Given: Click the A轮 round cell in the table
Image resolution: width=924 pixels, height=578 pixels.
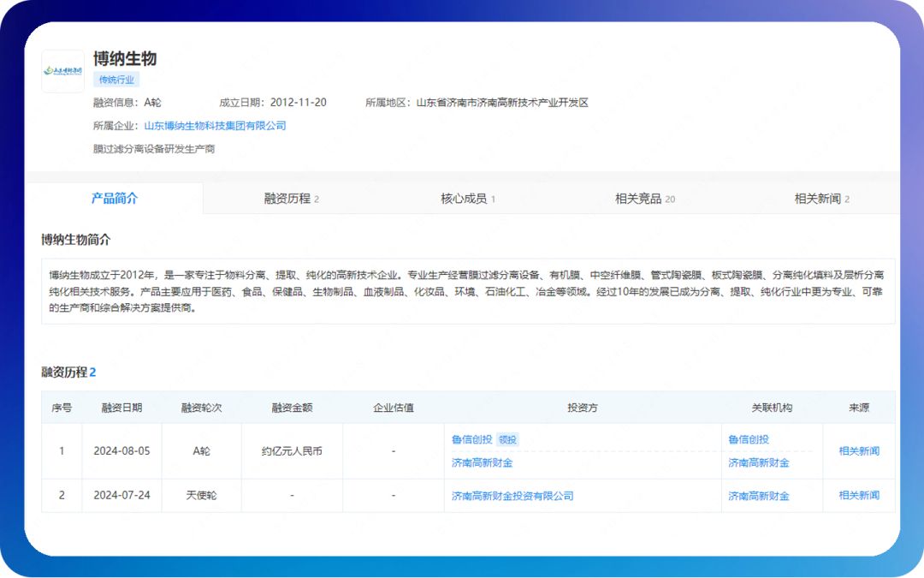Looking at the screenshot, I should 202,451.
